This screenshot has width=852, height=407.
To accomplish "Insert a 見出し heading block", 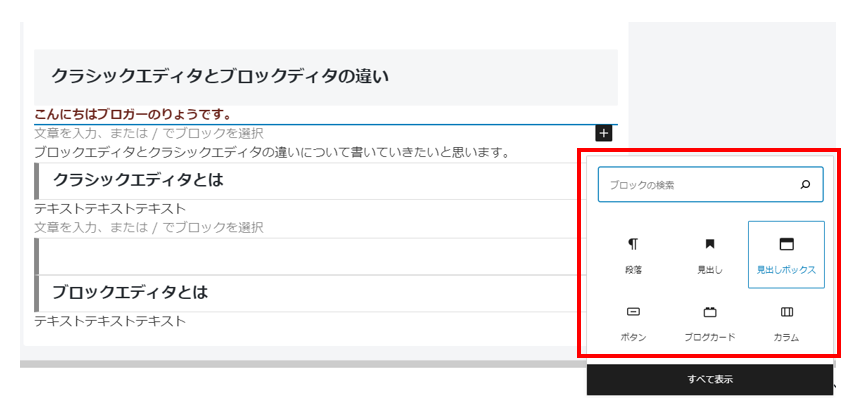I will tap(710, 255).
